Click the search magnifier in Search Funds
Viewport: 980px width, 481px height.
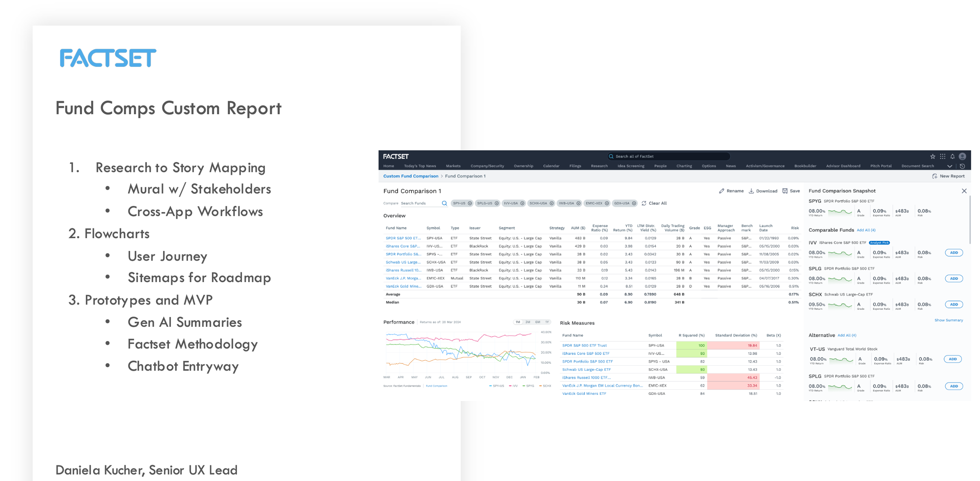click(444, 203)
